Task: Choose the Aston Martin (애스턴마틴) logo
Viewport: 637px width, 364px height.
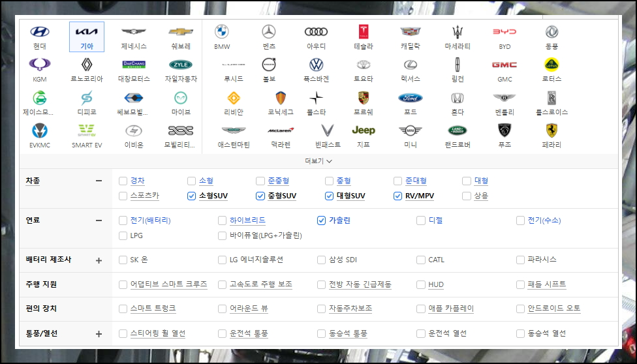Action: click(x=234, y=130)
